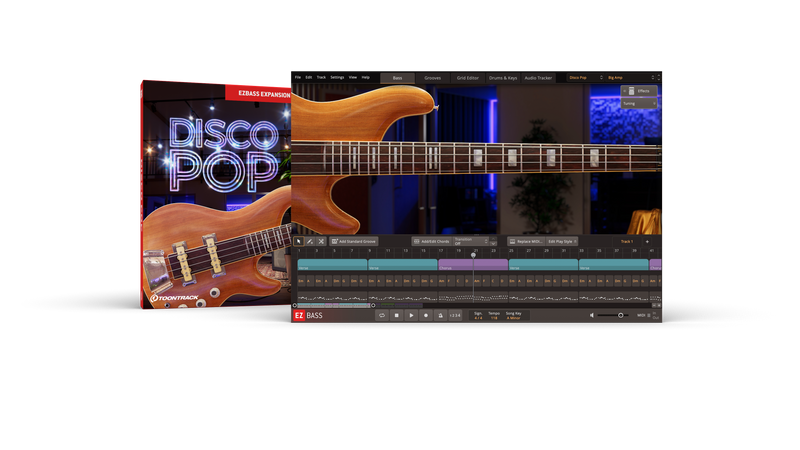800x450 pixels.
Task: Switch to the Grid Editor tab
Action: tap(467, 78)
